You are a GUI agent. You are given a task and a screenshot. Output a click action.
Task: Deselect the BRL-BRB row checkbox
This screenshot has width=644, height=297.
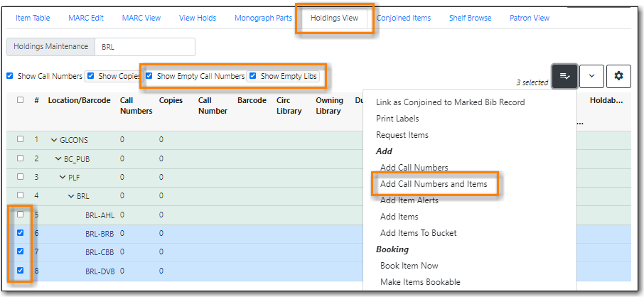click(x=20, y=233)
